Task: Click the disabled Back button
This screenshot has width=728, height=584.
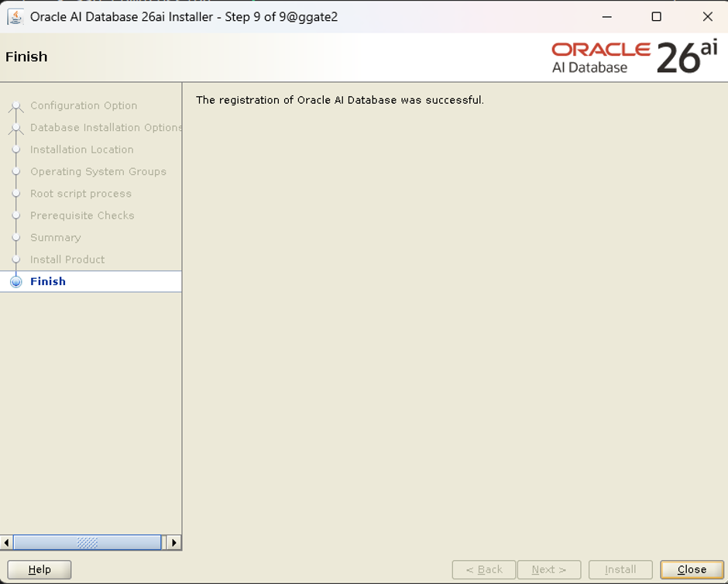Action: point(484,569)
